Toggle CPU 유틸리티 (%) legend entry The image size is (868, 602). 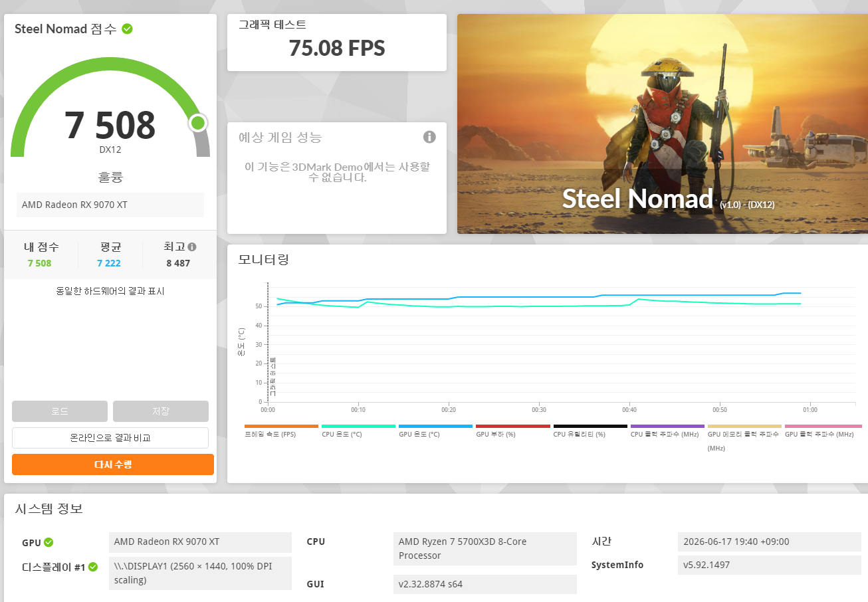click(x=590, y=431)
